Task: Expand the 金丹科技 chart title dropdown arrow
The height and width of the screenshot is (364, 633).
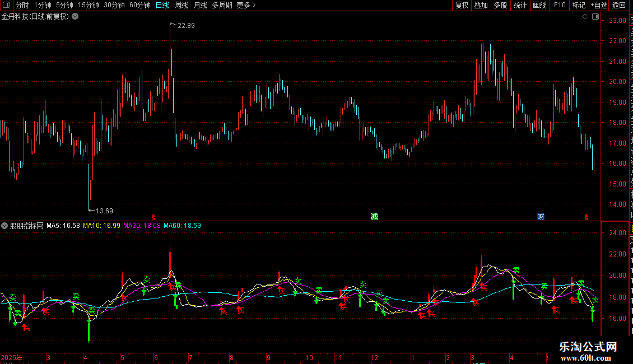Action: point(75,17)
